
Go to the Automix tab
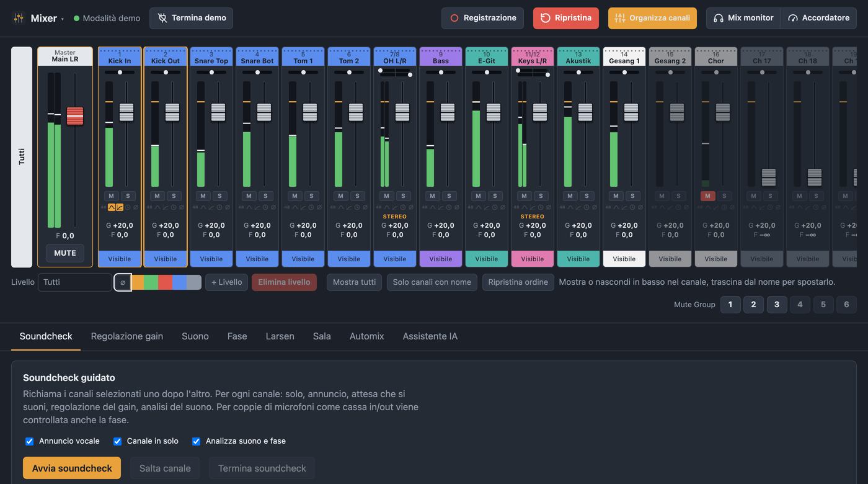(367, 336)
